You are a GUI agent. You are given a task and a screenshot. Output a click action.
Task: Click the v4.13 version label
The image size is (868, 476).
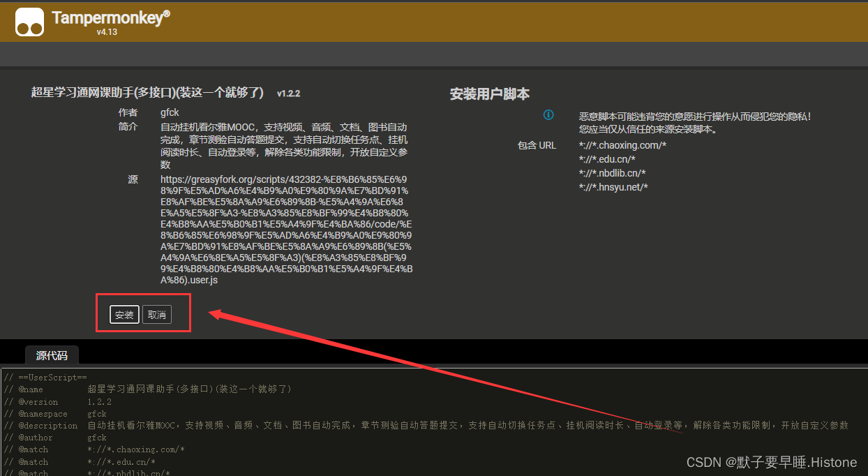click(x=107, y=32)
